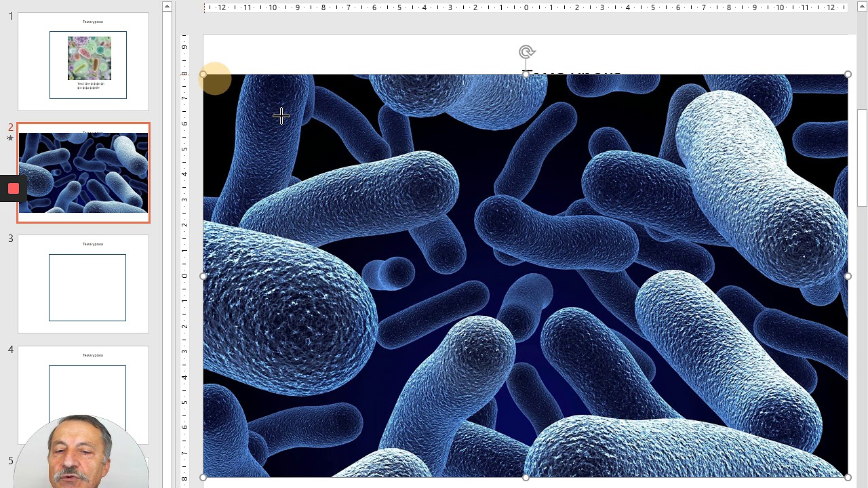Click the picture's top-left corner sizing handle
Image resolution: width=868 pixels, height=488 pixels.
click(x=203, y=75)
